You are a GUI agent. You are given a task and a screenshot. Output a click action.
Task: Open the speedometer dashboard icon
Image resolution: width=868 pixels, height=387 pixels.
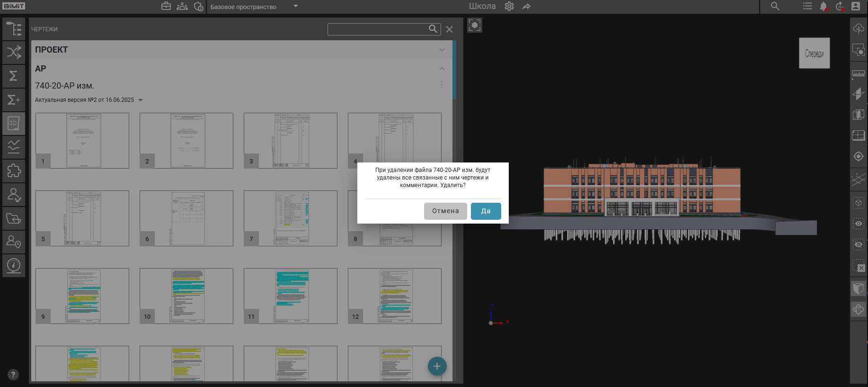(x=14, y=265)
